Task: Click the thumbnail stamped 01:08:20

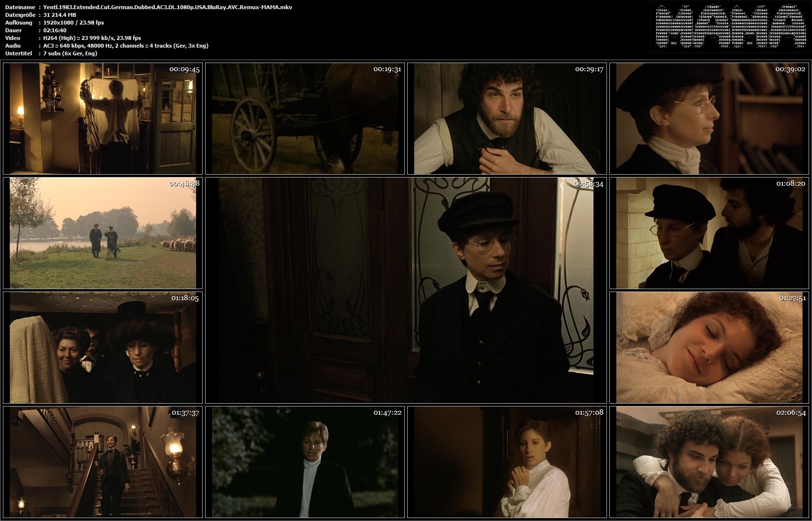Action: point(709,233)
